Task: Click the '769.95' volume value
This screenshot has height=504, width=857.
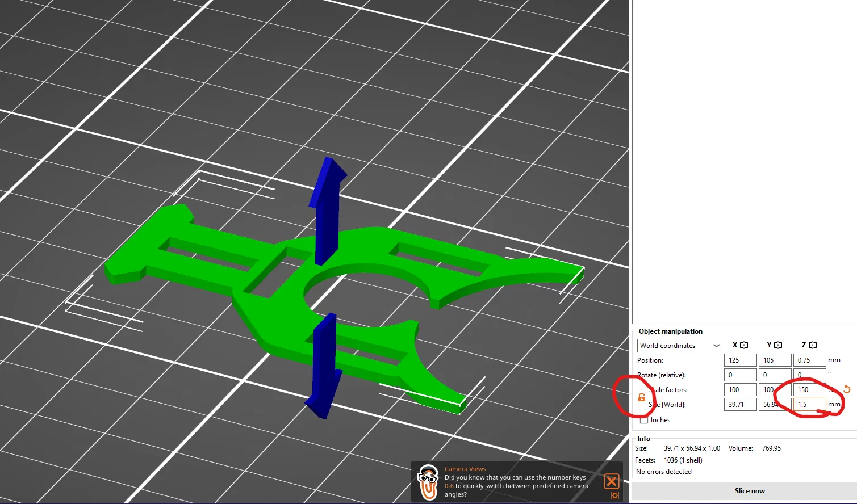Action: pos(771,448)
